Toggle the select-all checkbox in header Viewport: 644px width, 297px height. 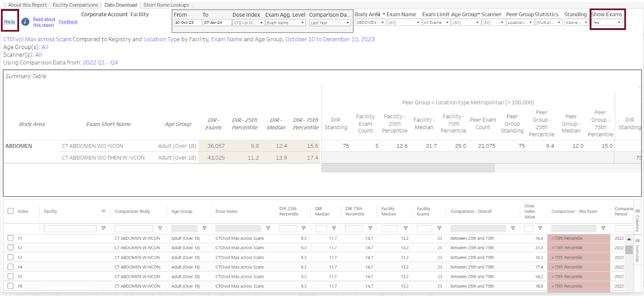pos(11,211)
